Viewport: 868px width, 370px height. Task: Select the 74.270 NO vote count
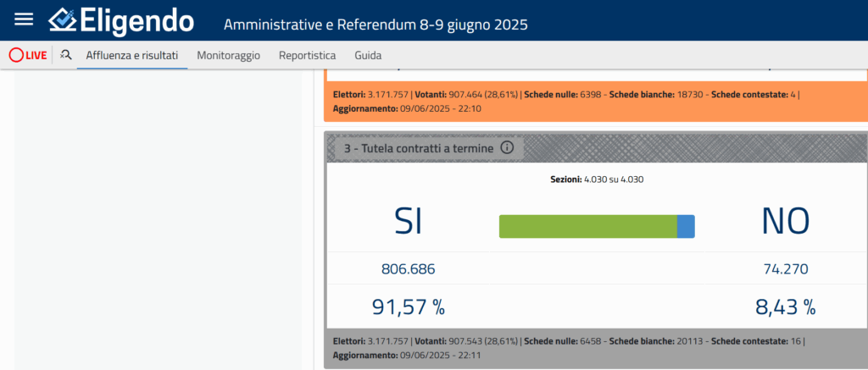[785, 269]
